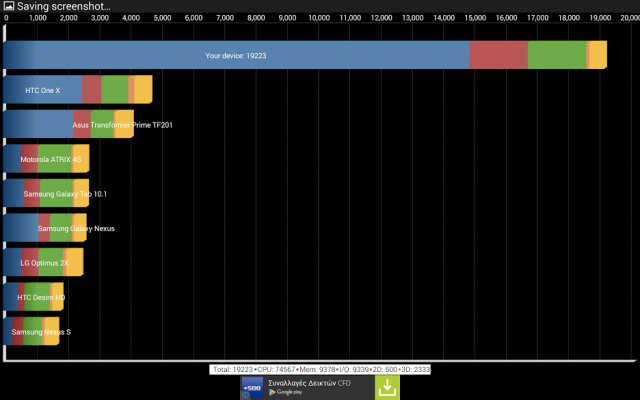
Task: Tap '2D: 500' in the score legend
Action: pyautogui.click(x=384, y=369)
